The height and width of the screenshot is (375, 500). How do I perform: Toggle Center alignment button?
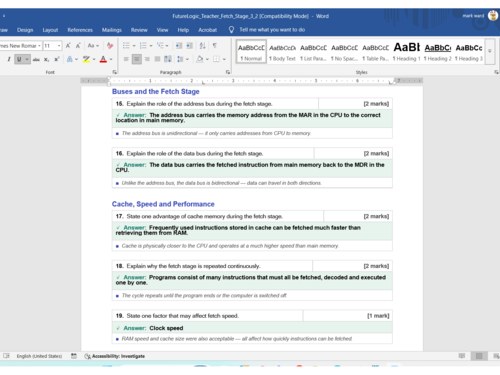pyautogui.click(x=136, y=59)
